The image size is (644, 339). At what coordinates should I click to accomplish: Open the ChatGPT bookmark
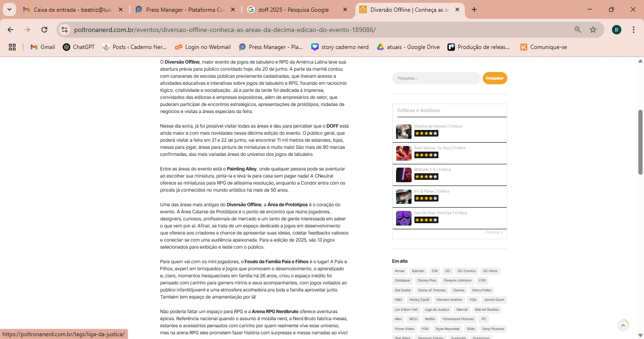[x=79, y=47]
